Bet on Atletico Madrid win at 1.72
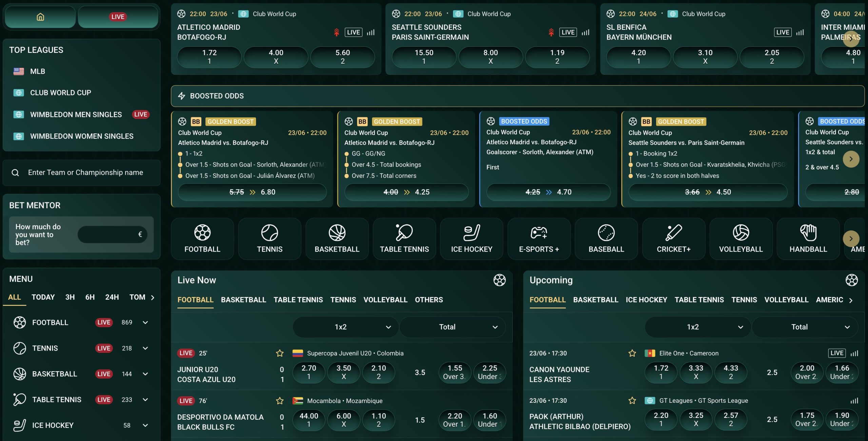This screenshot has height=441, width=868. [210, 57]
